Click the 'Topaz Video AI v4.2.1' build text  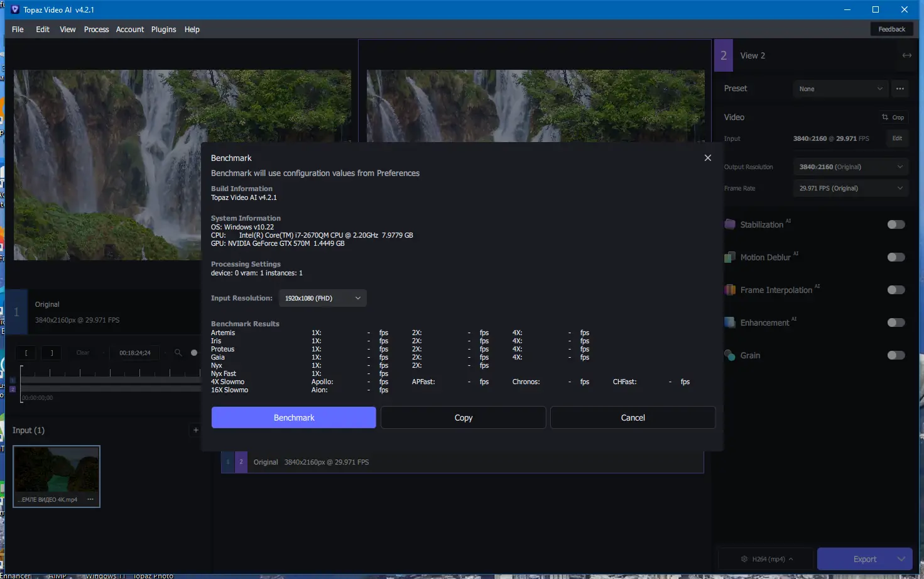tap(244, 197)
